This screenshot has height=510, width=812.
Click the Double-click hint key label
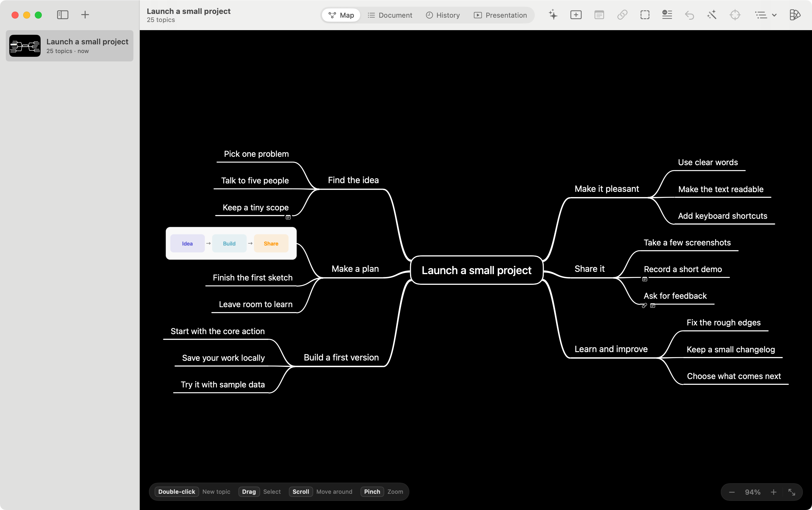click(x=177, y=492)
